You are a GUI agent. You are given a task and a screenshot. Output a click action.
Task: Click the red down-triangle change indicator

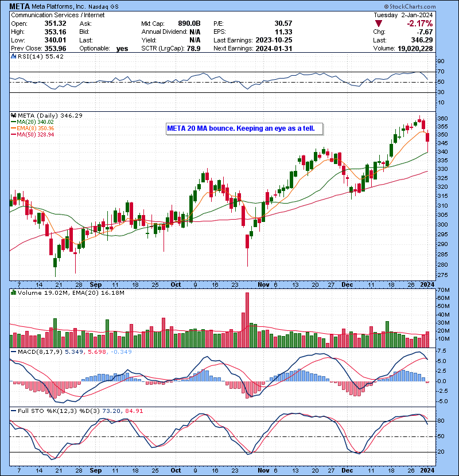tap(378, 24)
